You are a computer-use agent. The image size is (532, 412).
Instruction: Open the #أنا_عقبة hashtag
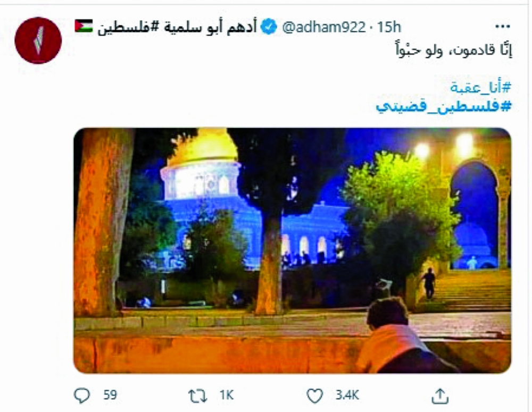(x=480, y=88)
